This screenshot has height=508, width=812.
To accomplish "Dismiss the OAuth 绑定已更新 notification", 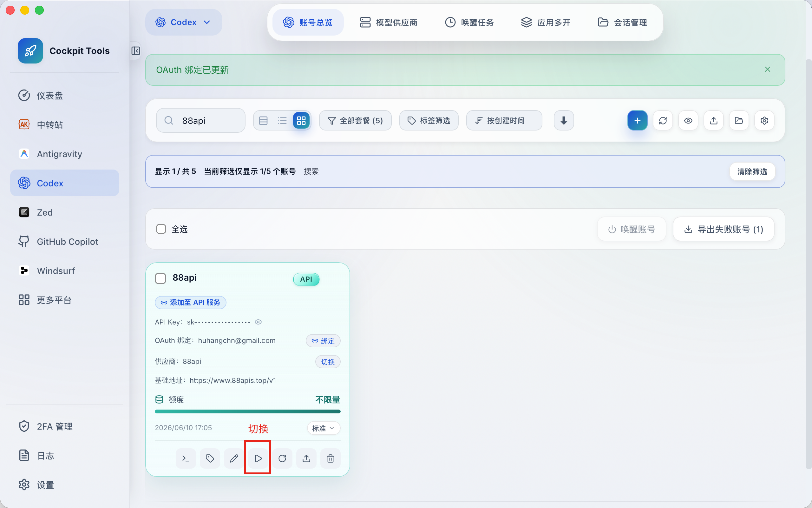I will (767, 69).
